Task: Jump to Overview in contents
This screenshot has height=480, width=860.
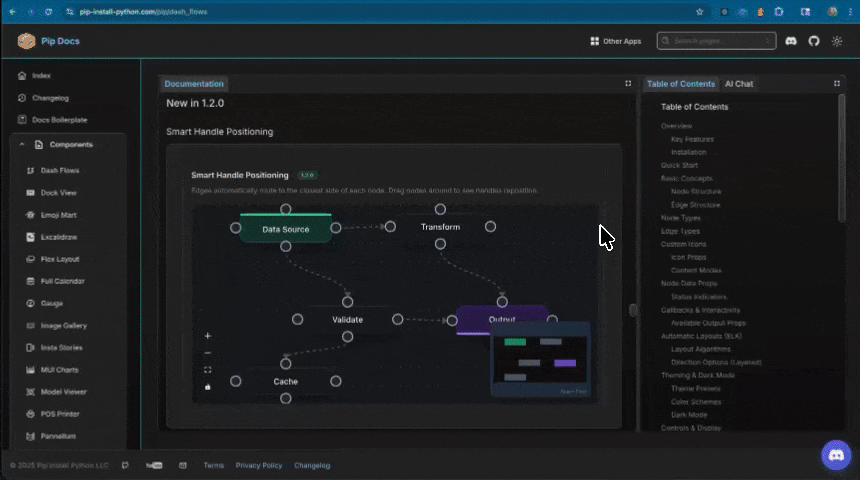Action: (676, 126)
